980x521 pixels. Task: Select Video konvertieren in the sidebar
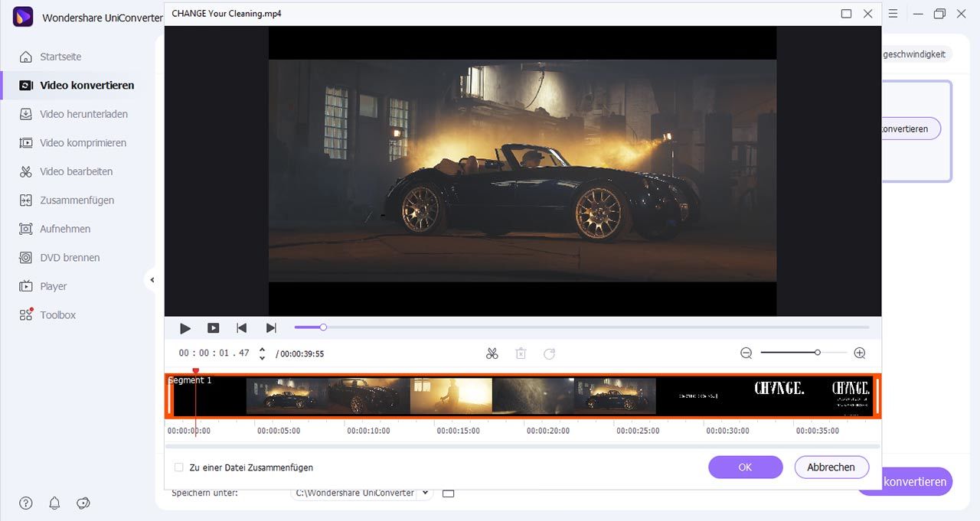77,86
